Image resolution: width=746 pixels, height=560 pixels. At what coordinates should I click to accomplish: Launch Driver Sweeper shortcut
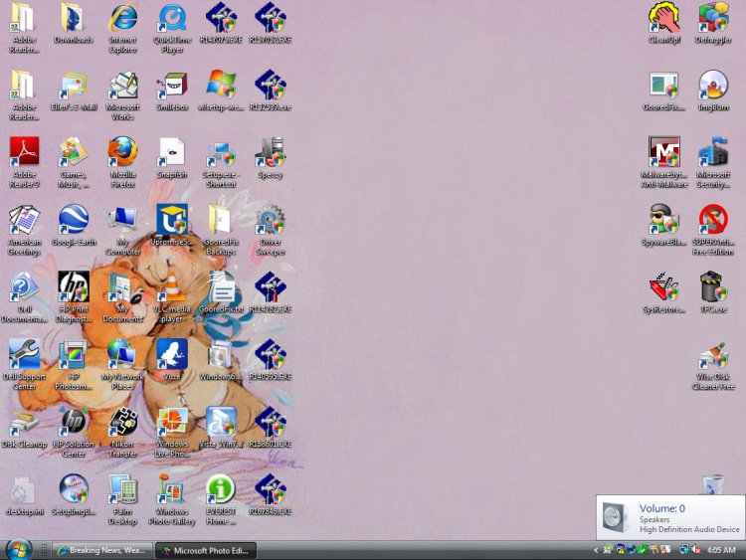[271, 230]
